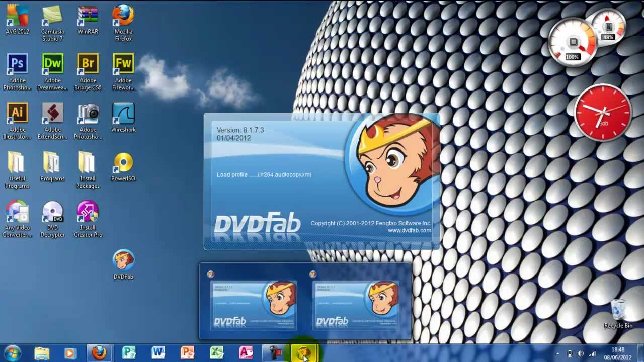Click the red analog clock gadget

point(603,113)
